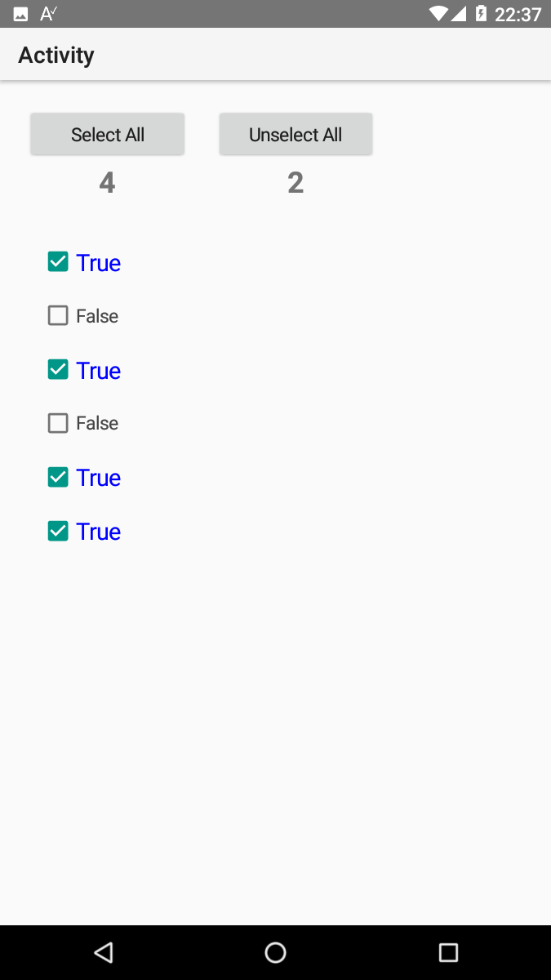This screenshot has width=551, height=980.
Task: Tap the Wi-Fi signal icon
Action: 438,14
